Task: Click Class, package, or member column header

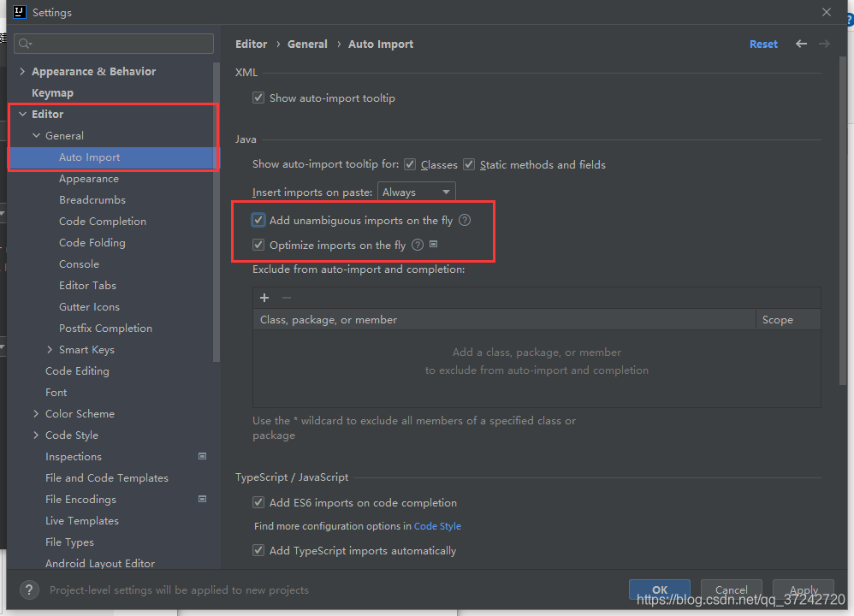Action: tap(504, 320)
